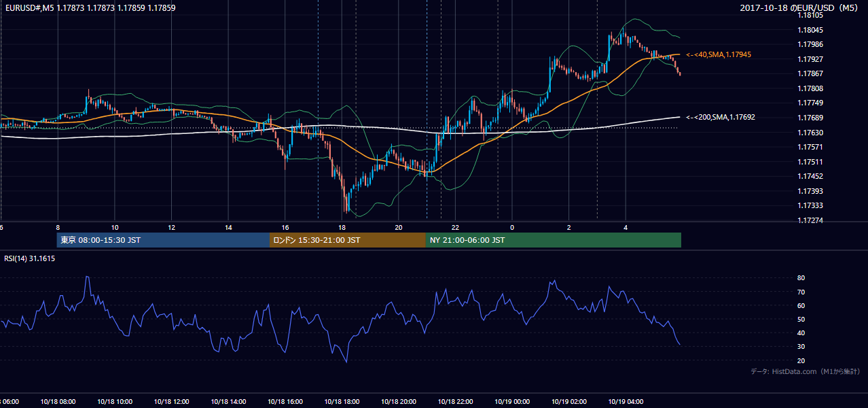This screenshot has height=408, width=868.
Task: Click hour label 14 under price chart
Action: 228,228
